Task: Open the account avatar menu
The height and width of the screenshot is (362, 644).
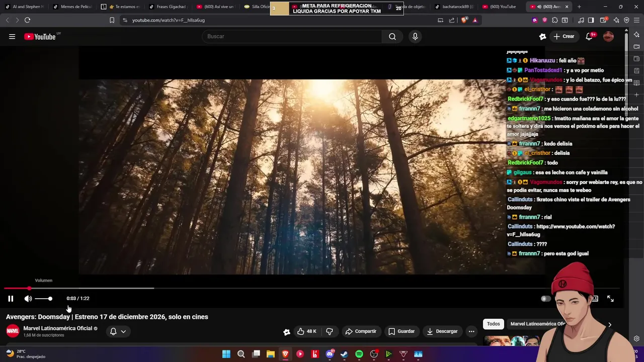Action: (608, 36)
